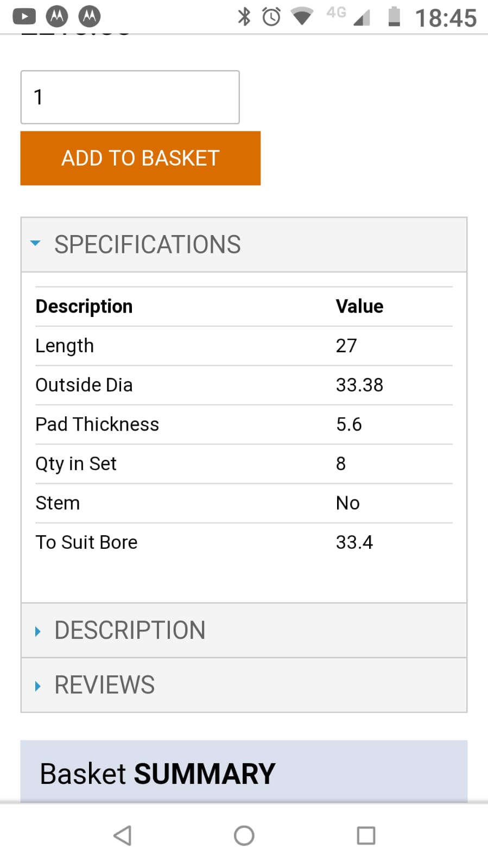Expand the Reviews section
This screenshot has width=488, height=868.
(244, 685)
